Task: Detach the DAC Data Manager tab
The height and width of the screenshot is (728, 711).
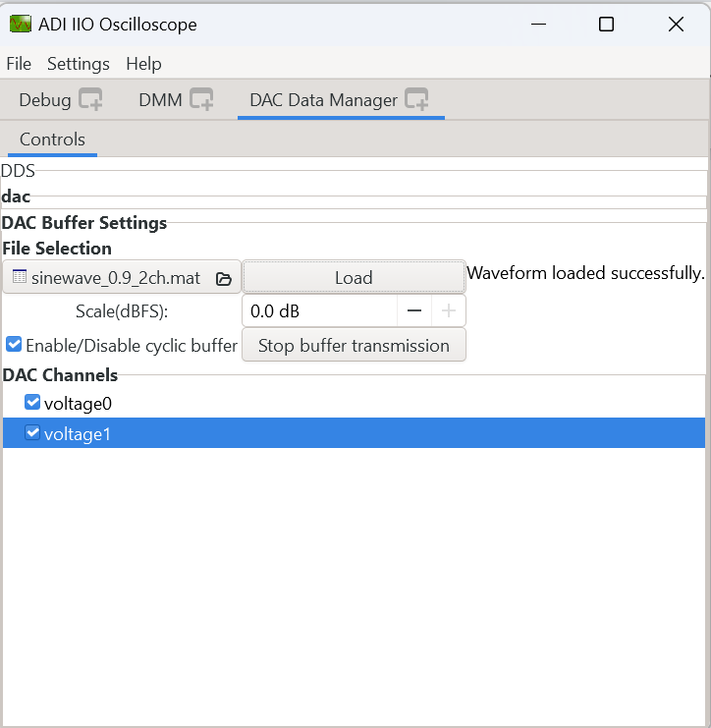Action: (416, 99)
